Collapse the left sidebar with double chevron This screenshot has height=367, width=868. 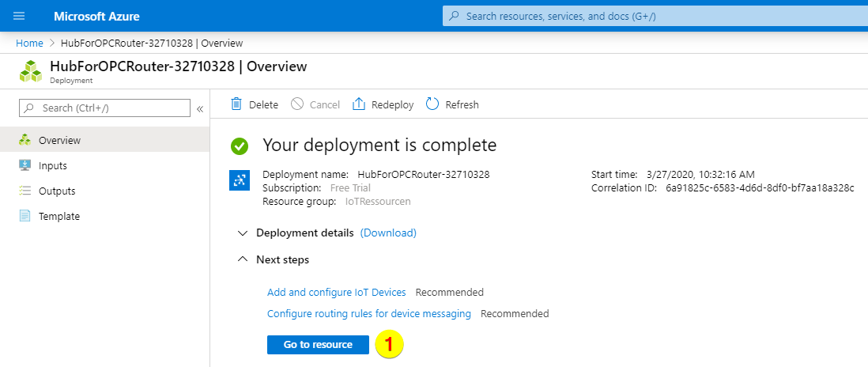pos(200,108)
